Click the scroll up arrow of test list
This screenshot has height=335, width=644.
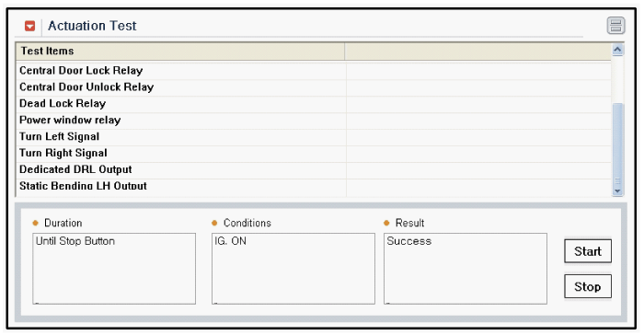(617, 50)
